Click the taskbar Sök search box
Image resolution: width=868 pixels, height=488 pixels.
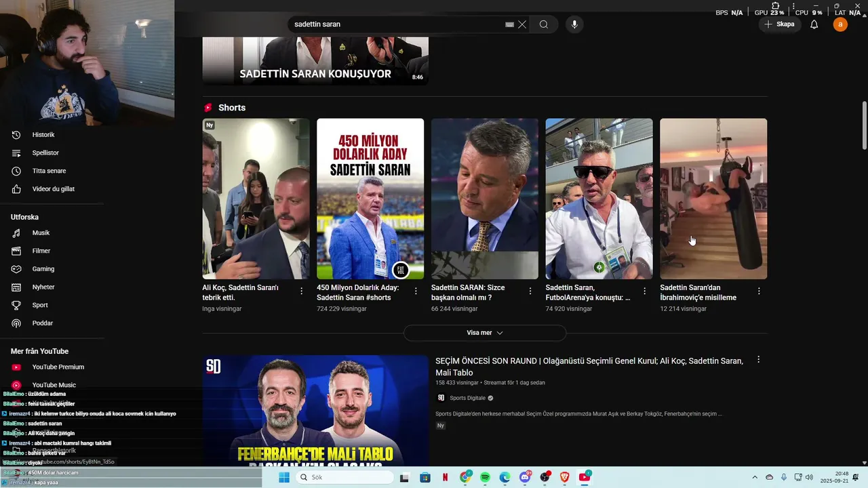tap(344, 477)
